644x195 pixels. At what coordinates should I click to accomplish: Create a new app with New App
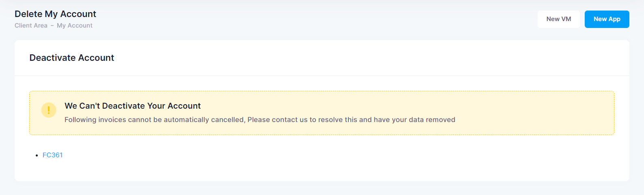pyautogui.click(x=607, y=19)
